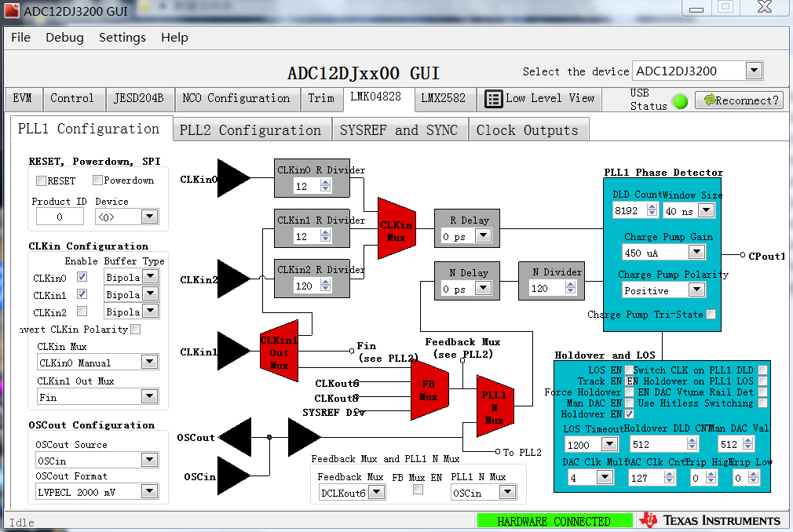
Task: Open the CLKin Mux dropdown
Action: (149, 362)
